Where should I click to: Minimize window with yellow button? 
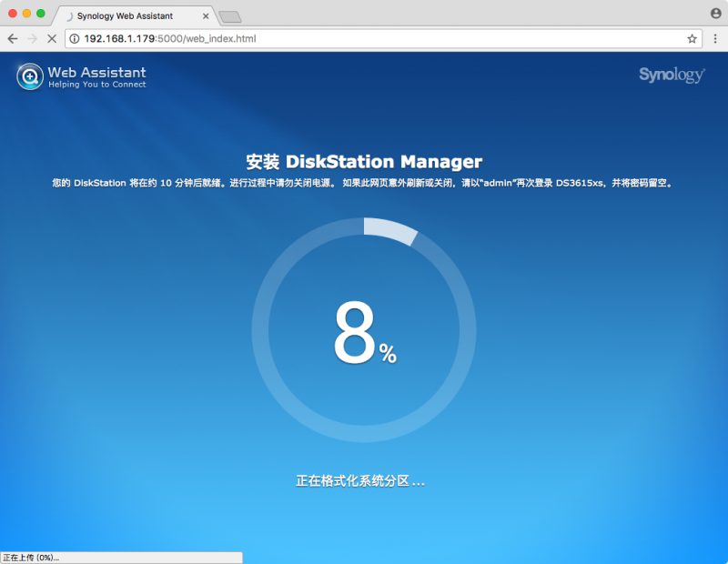click(26, 14)
